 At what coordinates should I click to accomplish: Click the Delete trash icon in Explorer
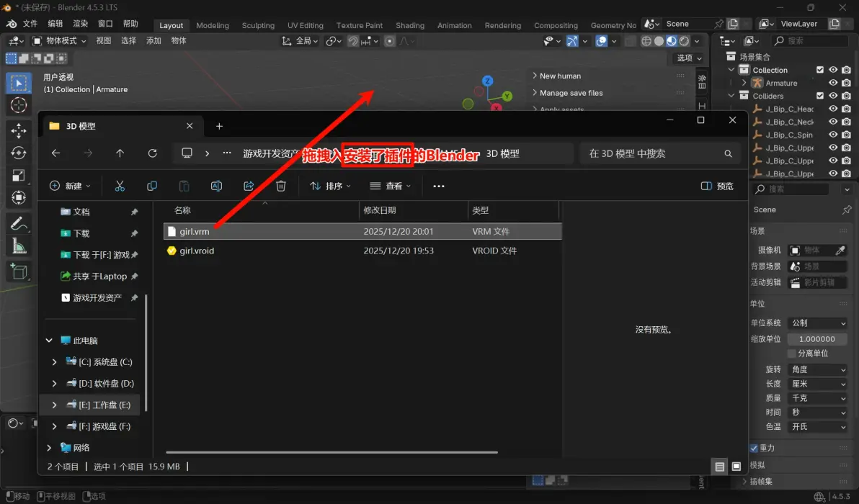click(x=281, y=186)
